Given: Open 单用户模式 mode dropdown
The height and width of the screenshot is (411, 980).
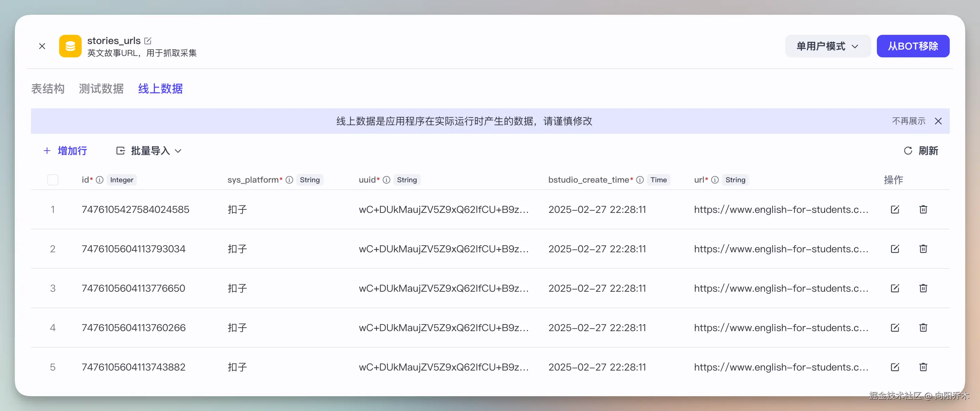Looking at the screenshot, I should (x=828, y=46).
